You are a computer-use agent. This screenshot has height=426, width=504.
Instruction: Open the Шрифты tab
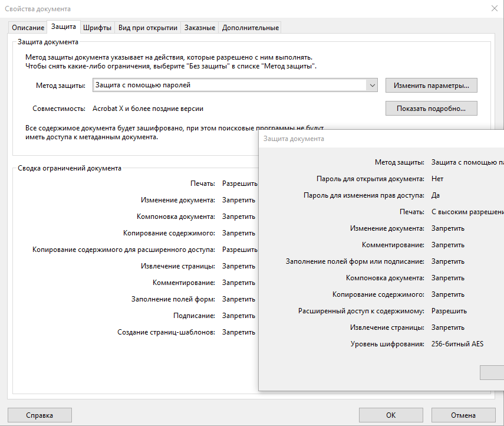coord(97,28)
